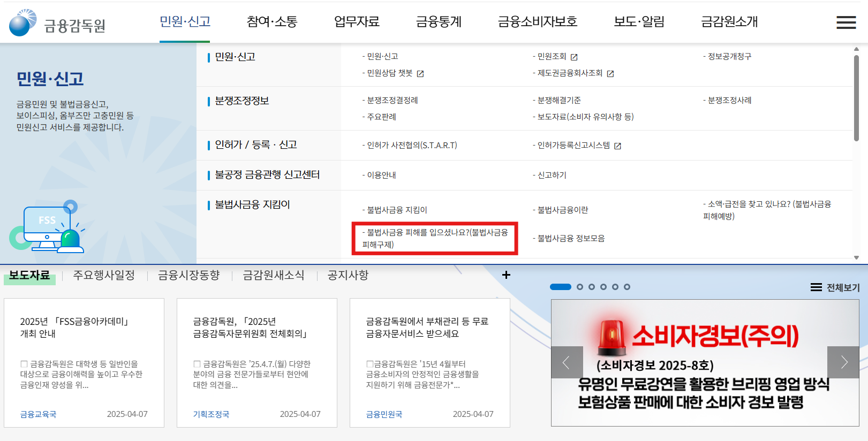The height and width of the screenshot is (441, 868).
Task: Click the external link icon beside 인허가등록신고시스템
Action: [x=617, y=146]
